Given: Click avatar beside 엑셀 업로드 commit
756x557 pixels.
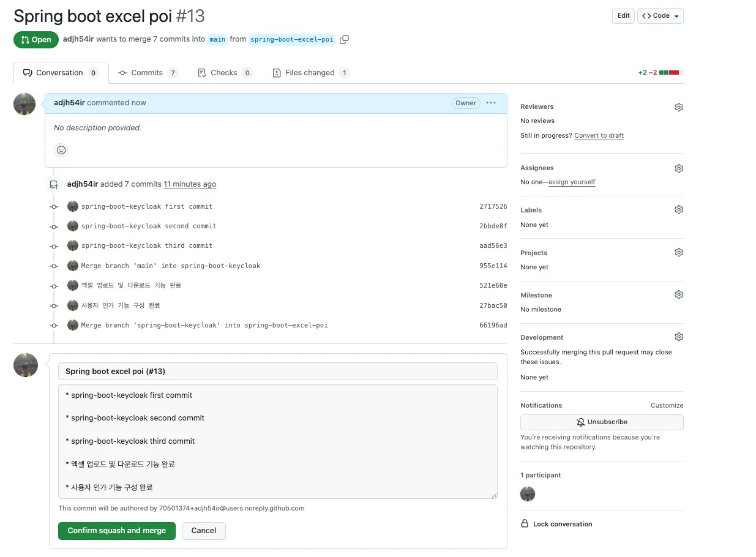Looking at the screenshot, I should [x=73, y=285].
